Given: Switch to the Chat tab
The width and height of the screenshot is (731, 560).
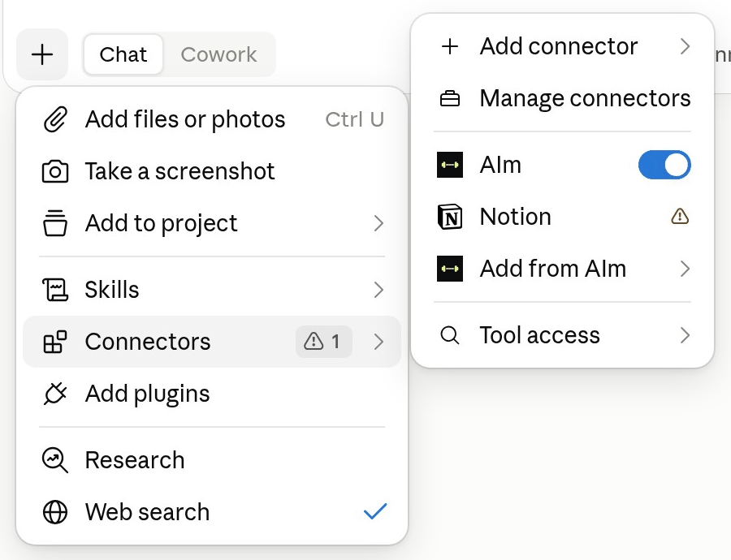Looking at the screenshot, I should 123,54.
